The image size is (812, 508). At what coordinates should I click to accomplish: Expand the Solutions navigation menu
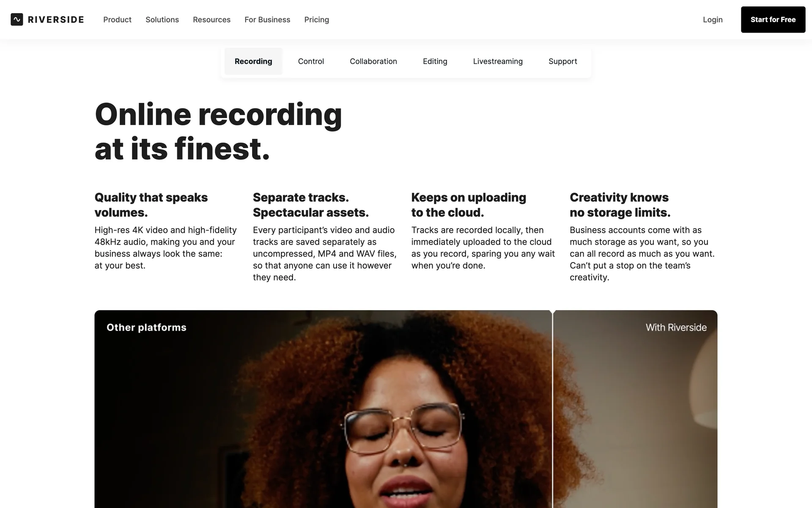(162, 19)
